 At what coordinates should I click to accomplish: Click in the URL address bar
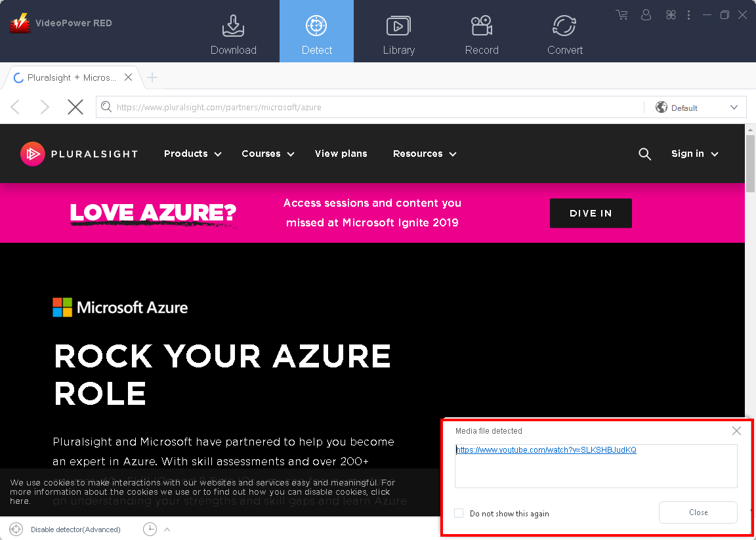(367, 106)
